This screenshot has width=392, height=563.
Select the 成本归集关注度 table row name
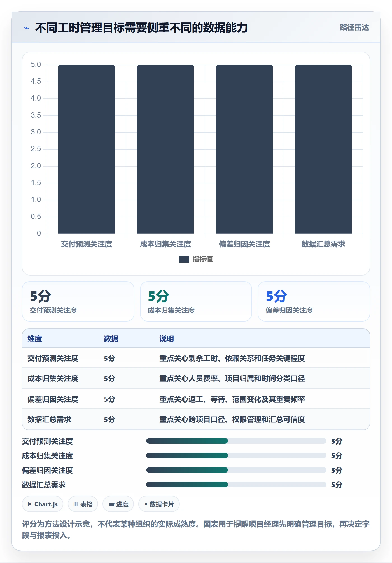[53, 378]
